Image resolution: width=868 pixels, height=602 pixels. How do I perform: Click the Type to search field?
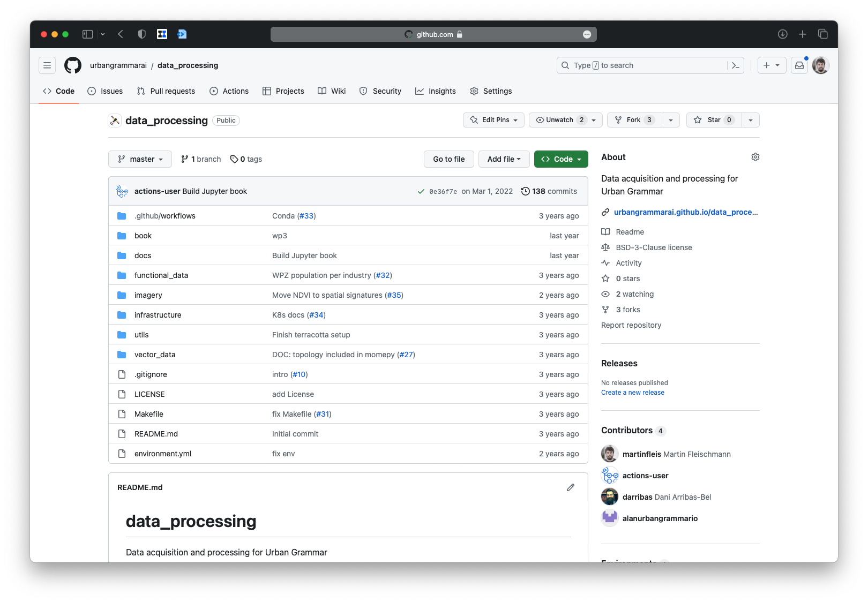point(643,65)
